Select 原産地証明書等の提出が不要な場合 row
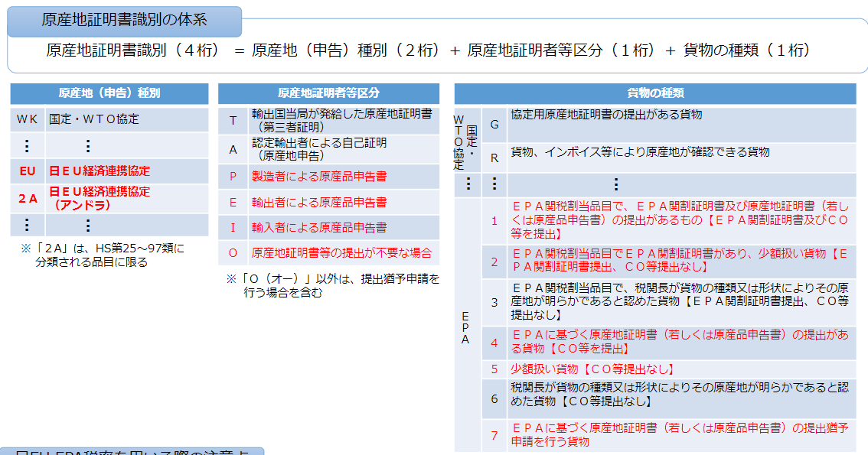 (329, 252)
